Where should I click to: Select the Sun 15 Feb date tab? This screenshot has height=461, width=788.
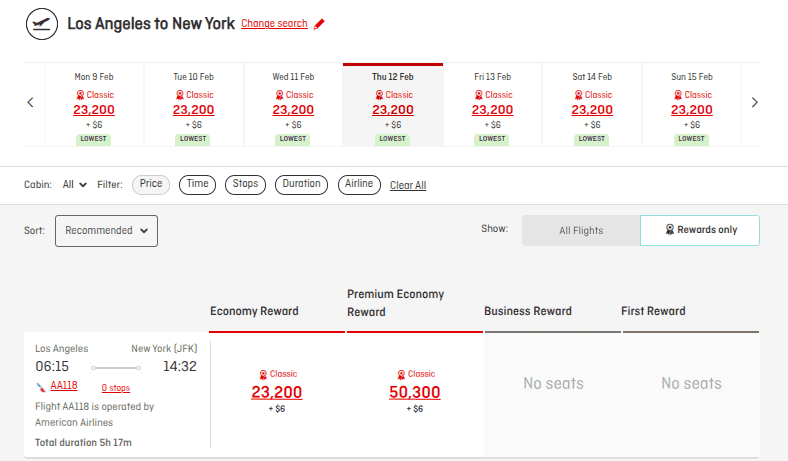pos(692,105)
